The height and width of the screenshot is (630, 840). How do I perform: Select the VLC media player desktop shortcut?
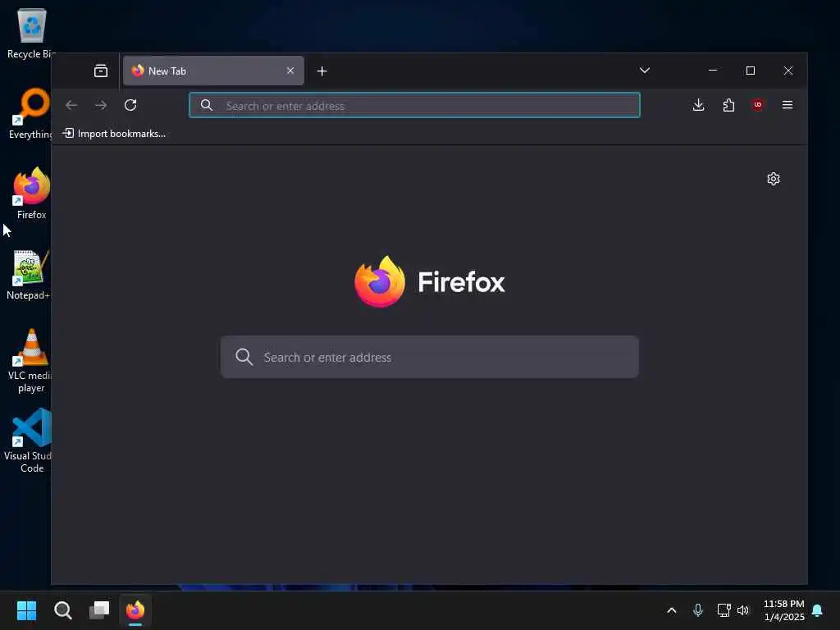pos(31,361)
